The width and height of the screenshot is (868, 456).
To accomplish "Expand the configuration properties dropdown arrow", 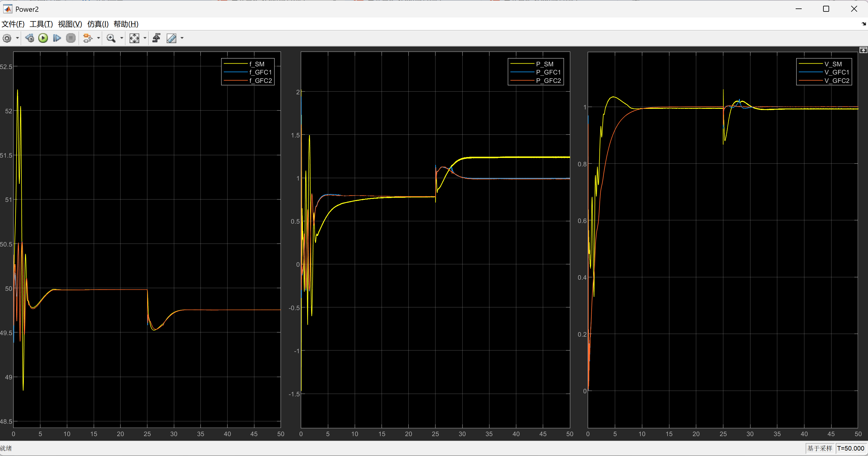I will tap(17, 38).
